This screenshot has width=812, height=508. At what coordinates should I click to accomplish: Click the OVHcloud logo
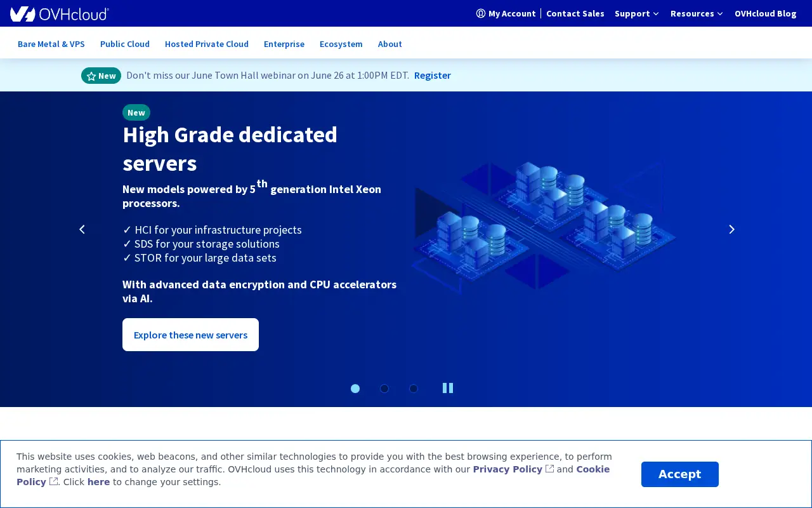[60, 13]
